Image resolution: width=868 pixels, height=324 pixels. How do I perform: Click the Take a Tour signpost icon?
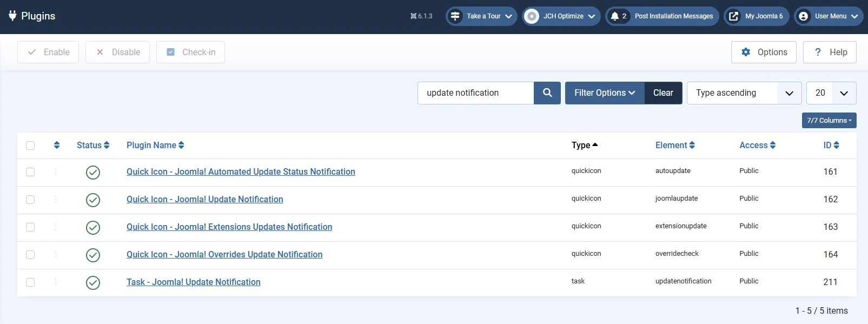pos(455,16)
